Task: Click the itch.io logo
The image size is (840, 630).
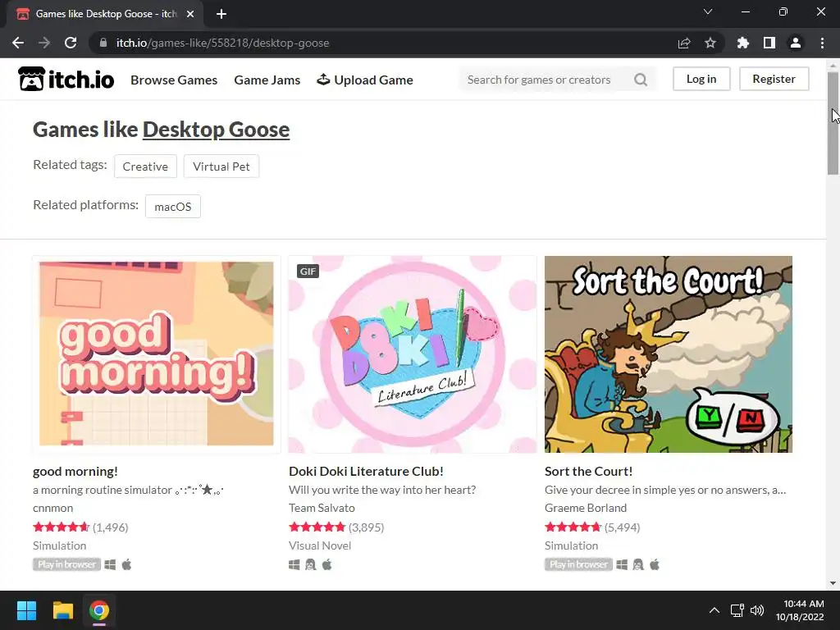Action: [66, 80]
